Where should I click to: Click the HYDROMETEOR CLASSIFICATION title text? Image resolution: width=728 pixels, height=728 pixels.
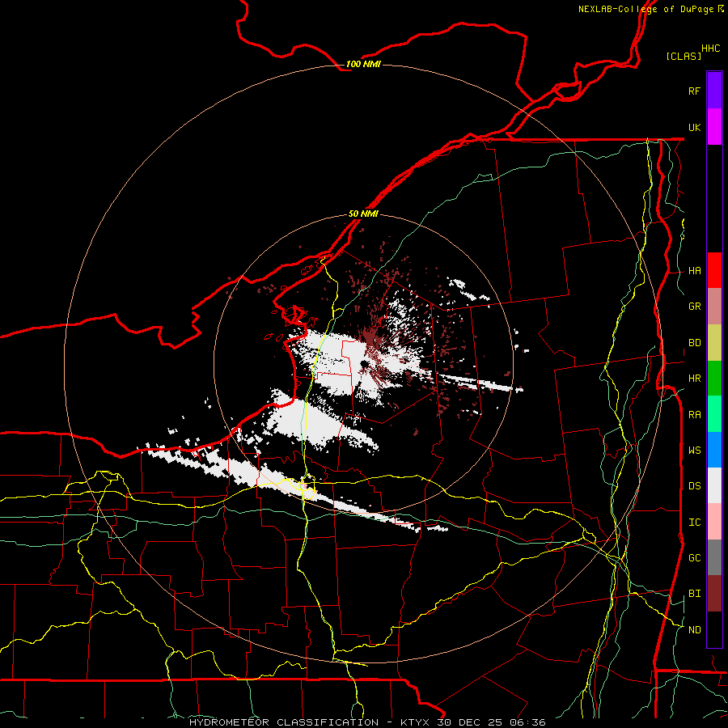284,722
